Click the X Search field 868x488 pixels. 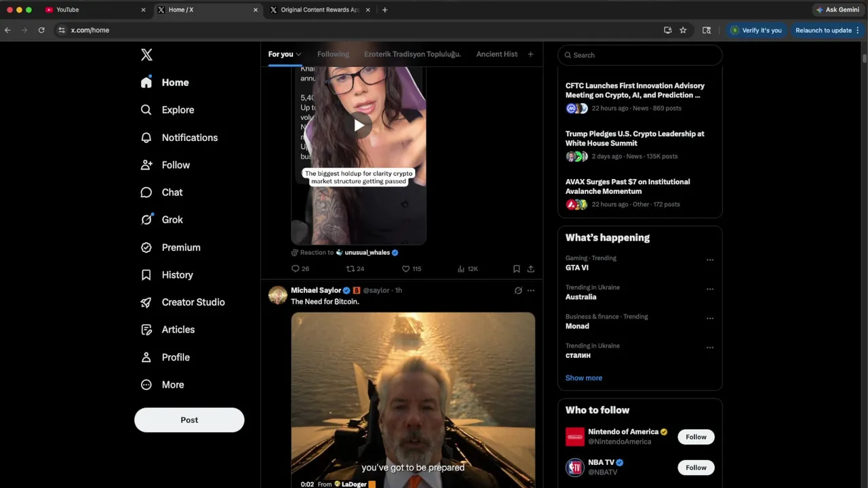640,55
